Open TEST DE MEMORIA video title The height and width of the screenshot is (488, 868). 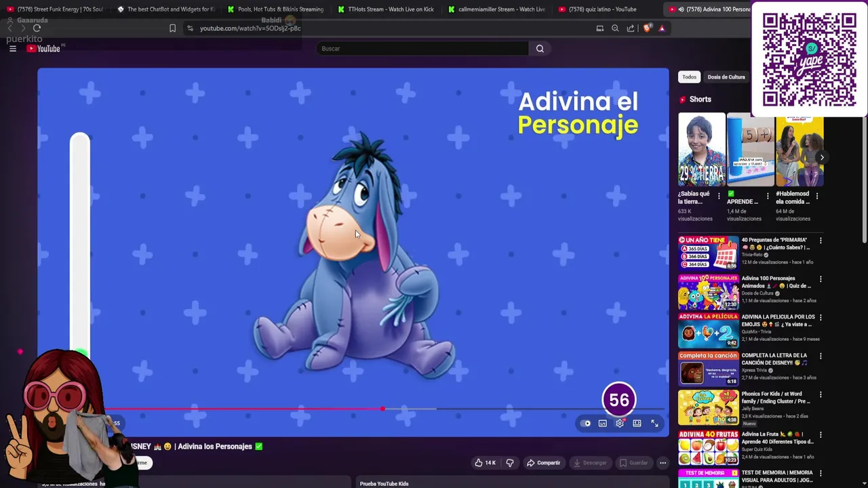(x=778, y=476)
